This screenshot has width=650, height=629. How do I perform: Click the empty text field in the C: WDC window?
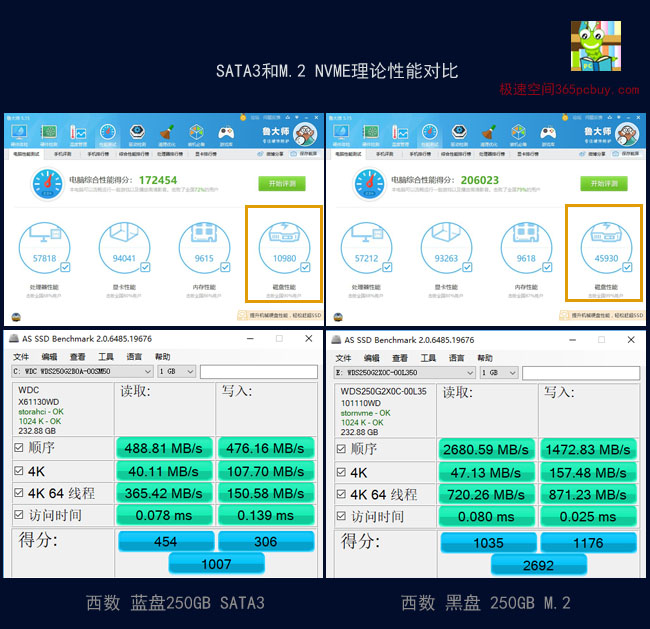point(259,372)
